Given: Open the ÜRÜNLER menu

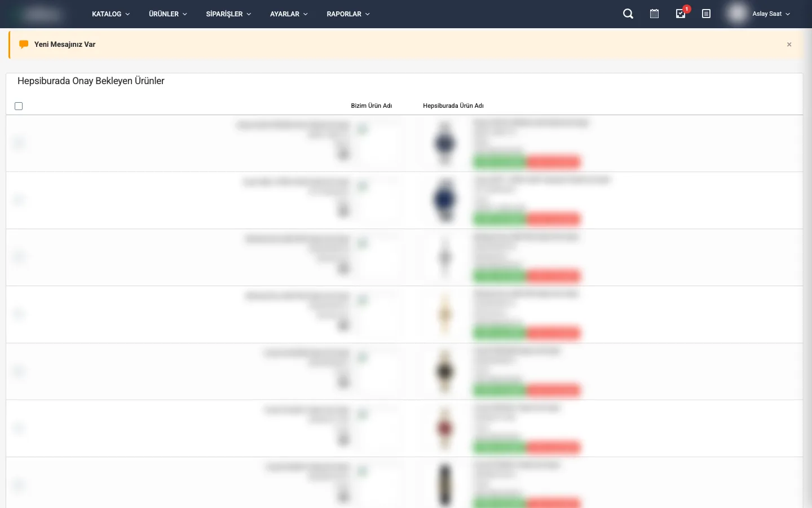Looking at the screenshot, I should tap(167, 14).
